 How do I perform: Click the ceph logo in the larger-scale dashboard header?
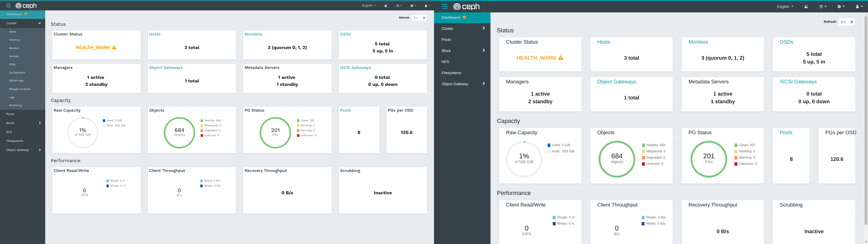coord(466,6)
